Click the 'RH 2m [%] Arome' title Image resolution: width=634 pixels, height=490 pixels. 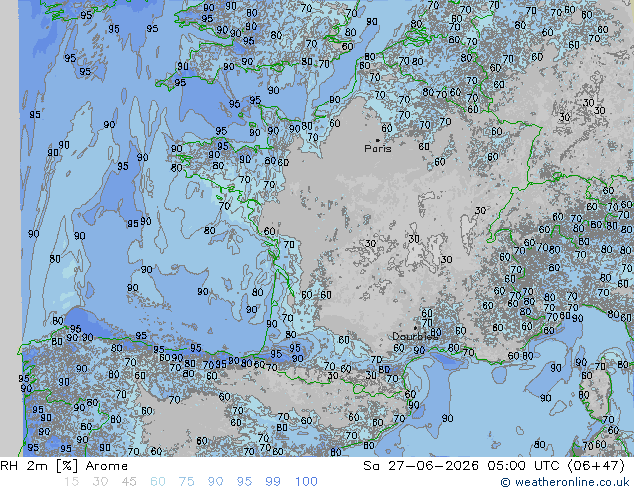tap(64, 466)
